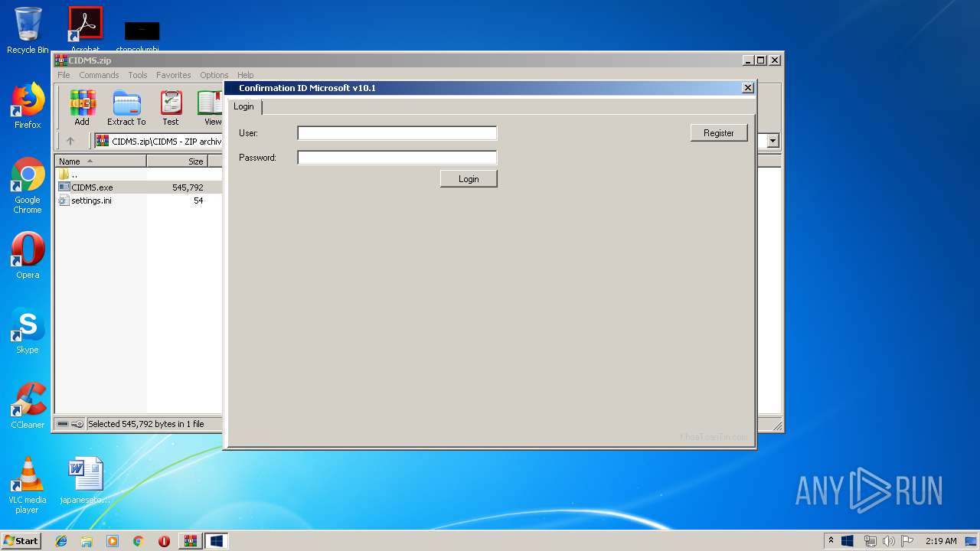Select the Login tab in Confirmation ID dialog
The image size is (980, 551).
point(243,106)
